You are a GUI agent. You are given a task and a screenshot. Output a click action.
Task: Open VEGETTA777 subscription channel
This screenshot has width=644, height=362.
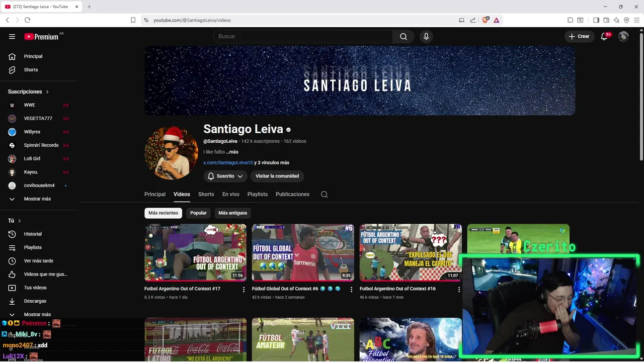pyautogui.click(x=38, y=118)
